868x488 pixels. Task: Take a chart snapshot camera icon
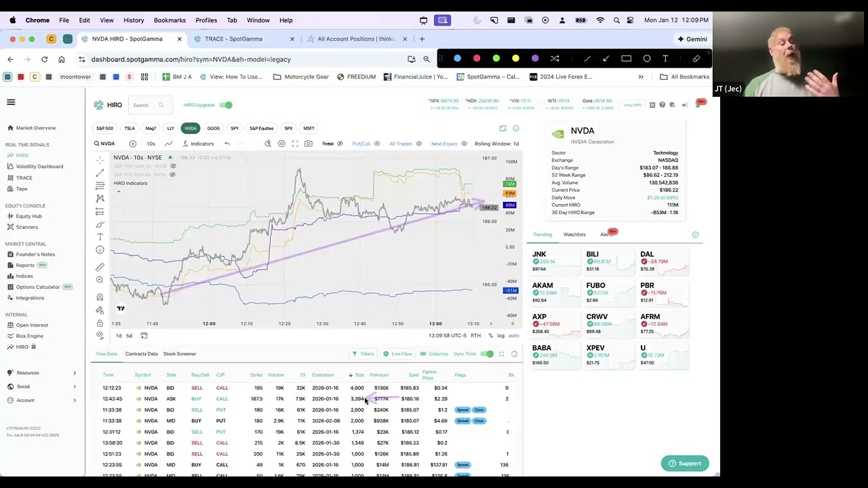click(x=309, y=144)
